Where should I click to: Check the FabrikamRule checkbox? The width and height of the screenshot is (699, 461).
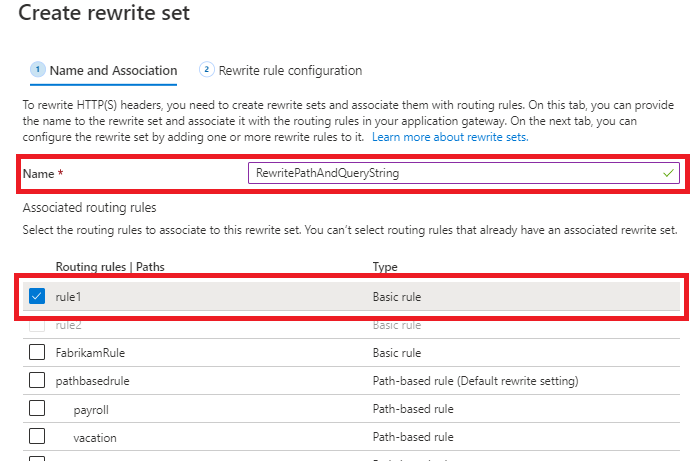point(37,353)
